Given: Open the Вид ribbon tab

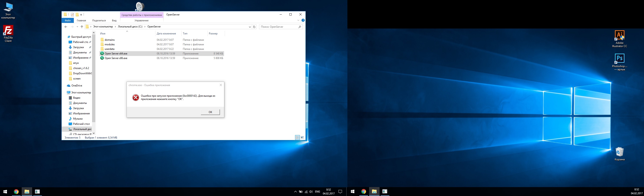Looking at the screenshot, I should coord(114,20).
